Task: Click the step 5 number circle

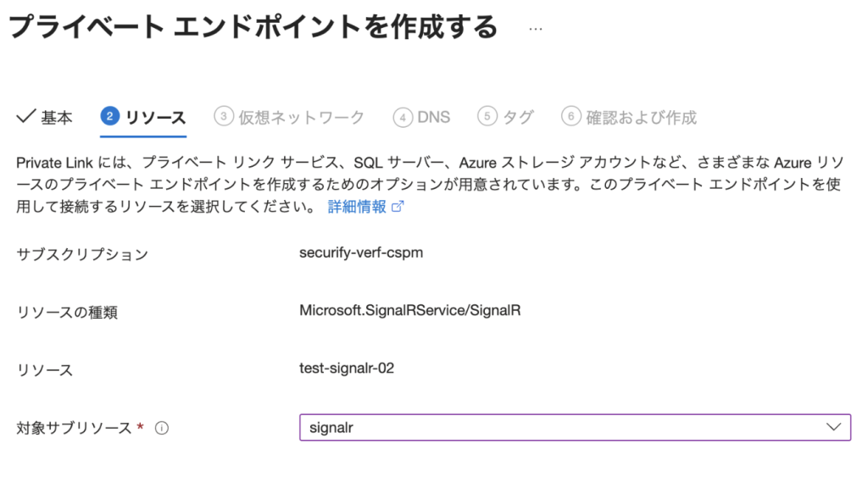Action: (x=487, y=117)
